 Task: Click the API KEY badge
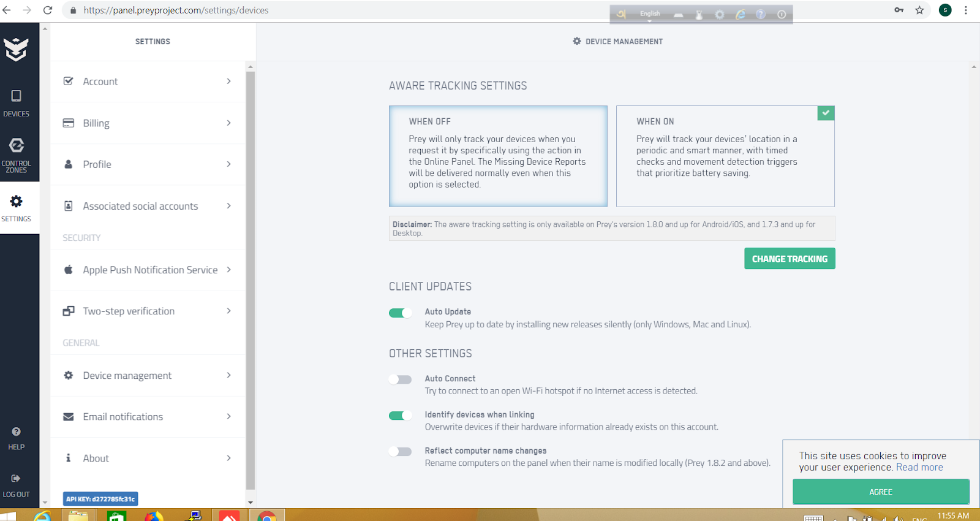[100, 499]
